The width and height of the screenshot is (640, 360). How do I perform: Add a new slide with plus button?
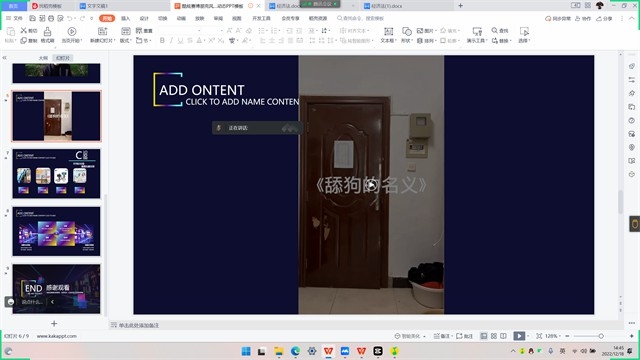click(x=54, y=324)
